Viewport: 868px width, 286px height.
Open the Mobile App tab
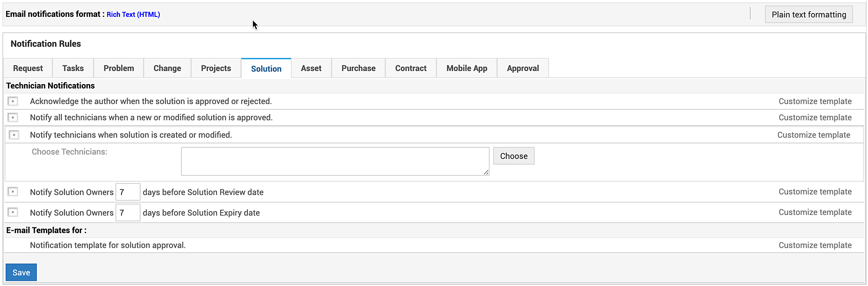point(467,68)
